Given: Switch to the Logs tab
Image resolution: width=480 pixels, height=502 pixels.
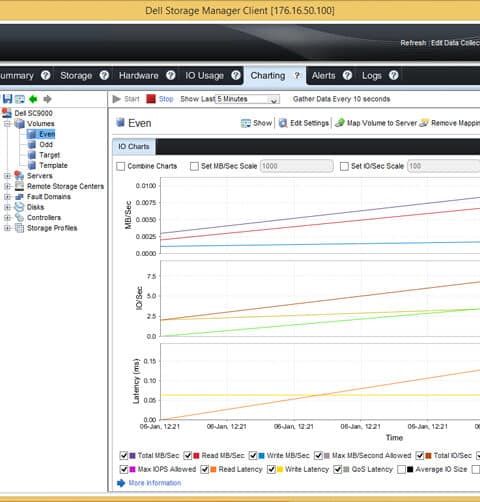Looking at the screenshot, I should tap(372, 76).
